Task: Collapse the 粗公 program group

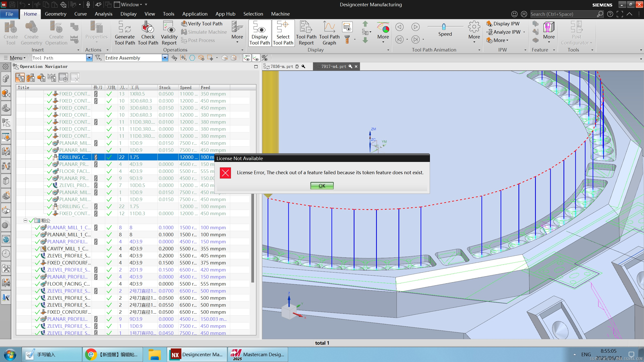Action: pyautogui.click(x=25, y=220)
